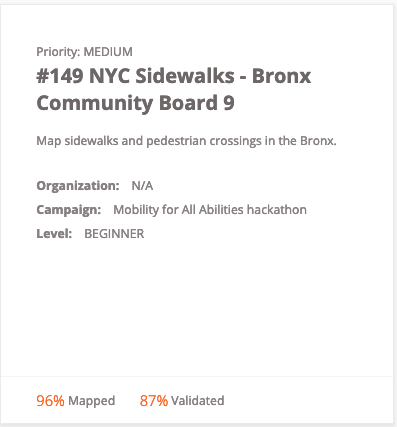Click the 'Level:' label

(x=54, y=233)
